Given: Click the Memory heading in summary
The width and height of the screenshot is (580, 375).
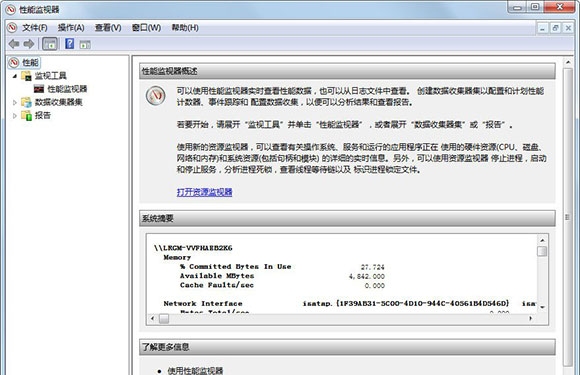Looking at the screenshot, I should click(177, 257).
